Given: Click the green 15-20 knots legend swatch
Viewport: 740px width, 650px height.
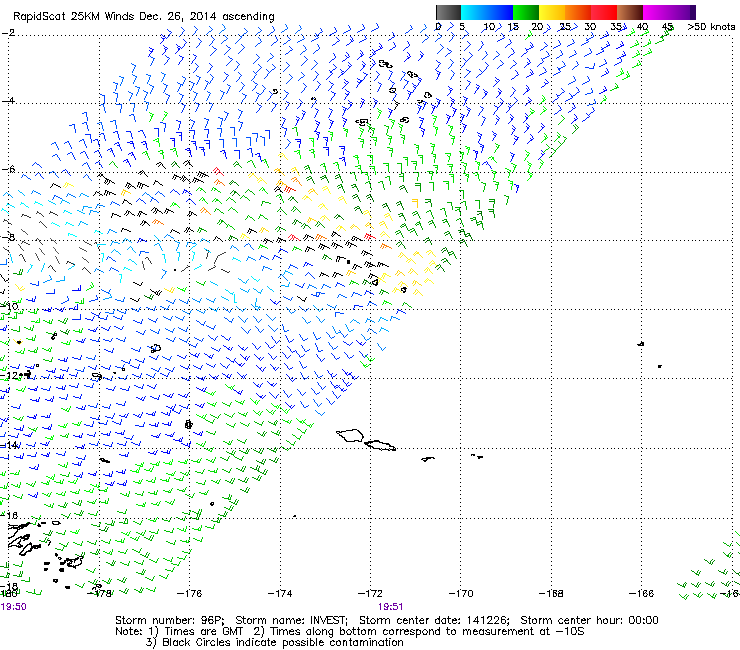Looking at the screenshot, I should pyautogui.click(x=526, y=12).
